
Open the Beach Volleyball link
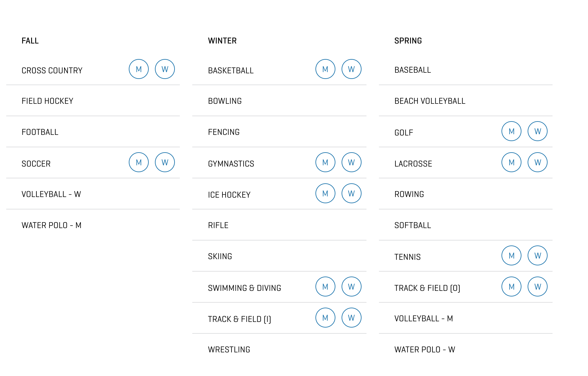[x=430, y=101]
